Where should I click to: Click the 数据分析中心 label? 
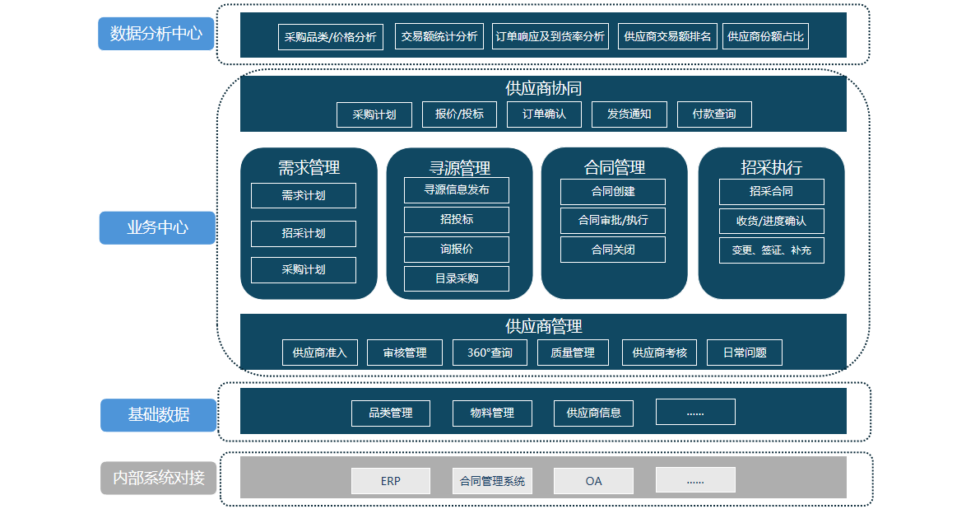click(156, 34)
